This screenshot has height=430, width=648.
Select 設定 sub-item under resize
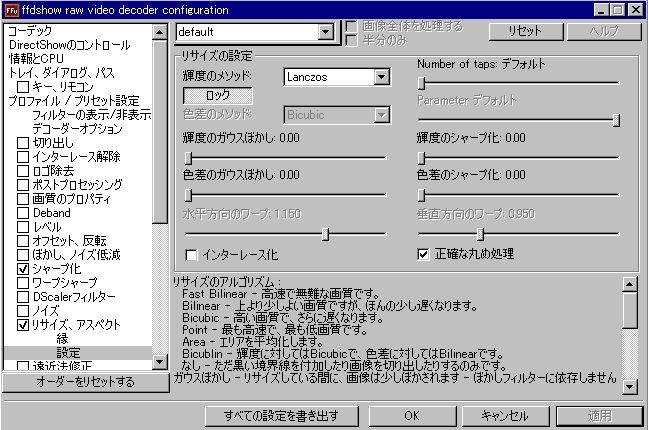[68, 353]
